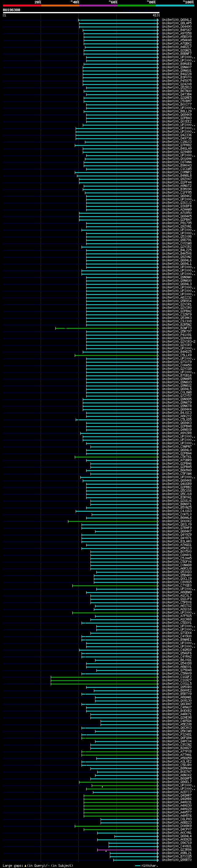
Task: Select hit label UniRef100_Q684K3
Action: [176, 422]
